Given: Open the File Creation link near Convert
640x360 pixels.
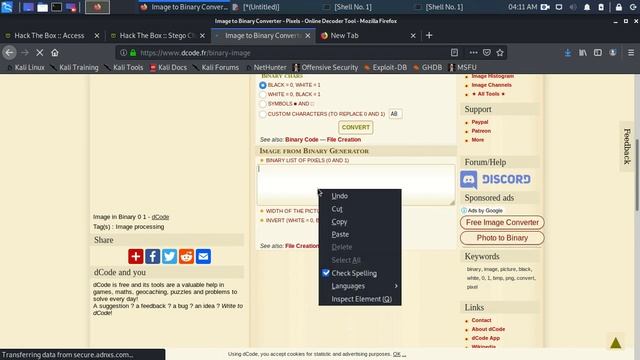Looking at the screenshot, I should coord(344,140).
